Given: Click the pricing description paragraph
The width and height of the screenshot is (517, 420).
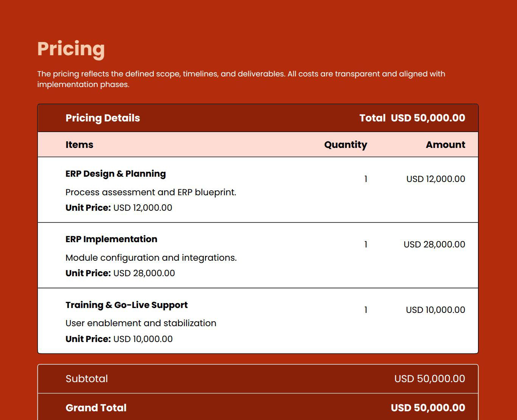Looking at the screenshot, I should (x=241, y=79).
